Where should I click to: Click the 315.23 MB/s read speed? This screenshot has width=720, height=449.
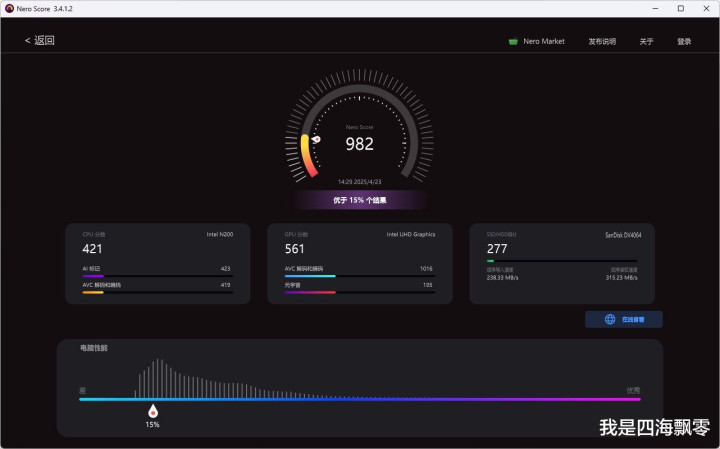pyautogui.click(x=621, y=278)
